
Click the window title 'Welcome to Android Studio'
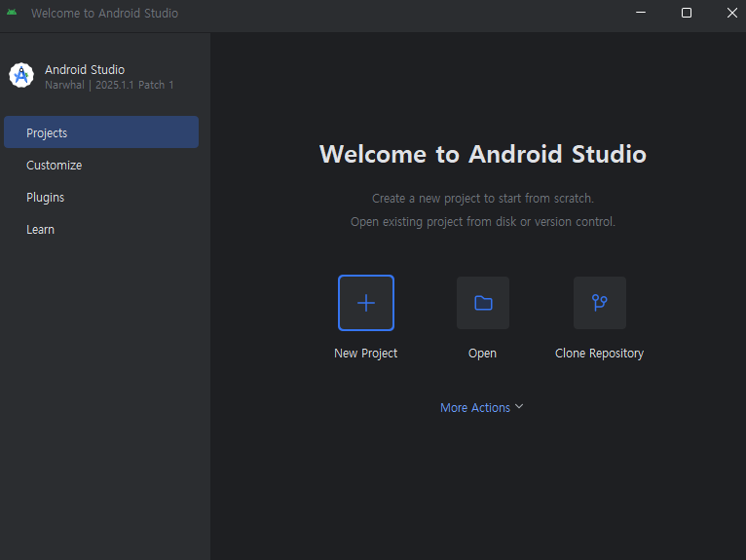pos(104,13)
